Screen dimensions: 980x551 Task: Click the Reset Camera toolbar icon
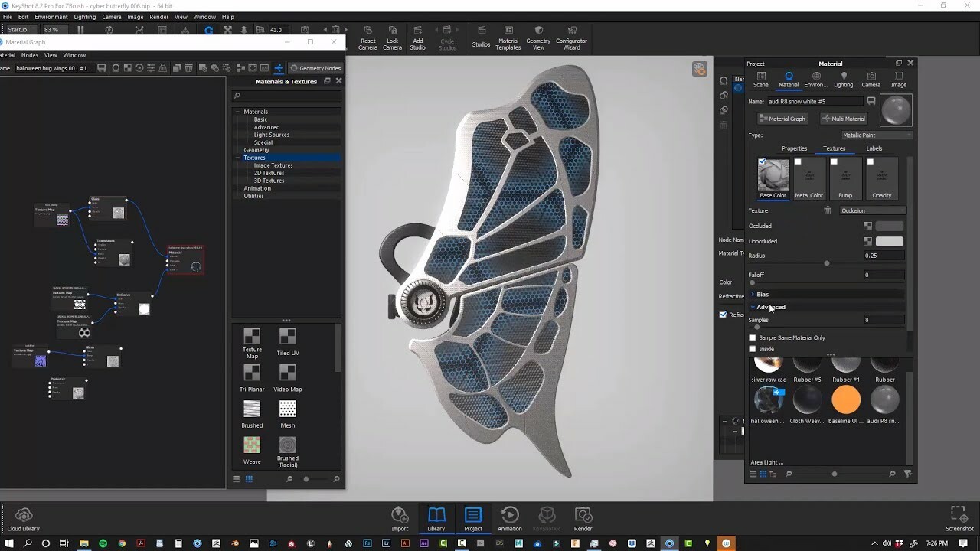pyautogui.click(x=367, y=37)
